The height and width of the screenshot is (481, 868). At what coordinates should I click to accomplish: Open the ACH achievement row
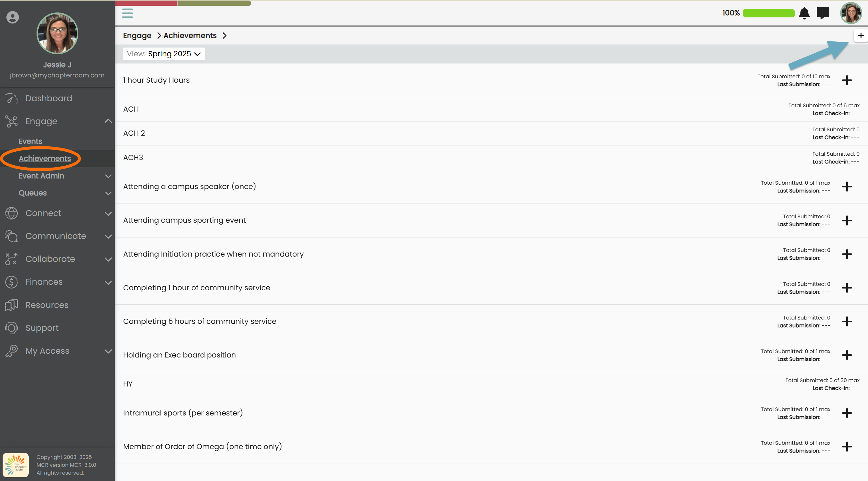[491, 109]
